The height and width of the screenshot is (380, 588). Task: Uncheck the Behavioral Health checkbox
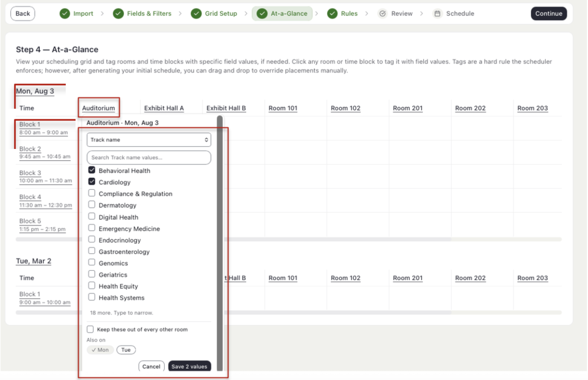92,170
